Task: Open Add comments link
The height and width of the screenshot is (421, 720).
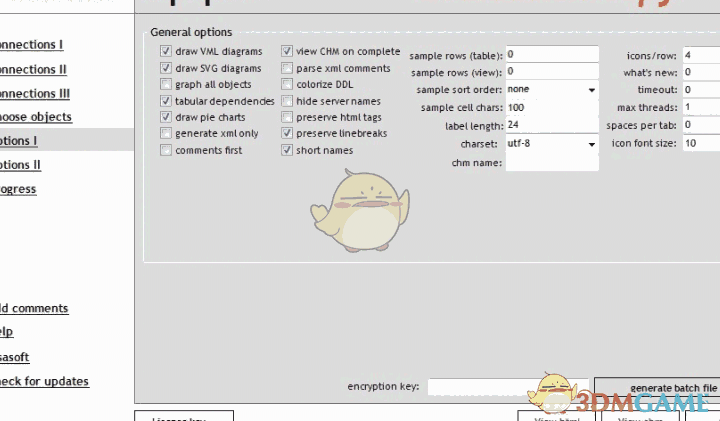Action: coord(34,308)
